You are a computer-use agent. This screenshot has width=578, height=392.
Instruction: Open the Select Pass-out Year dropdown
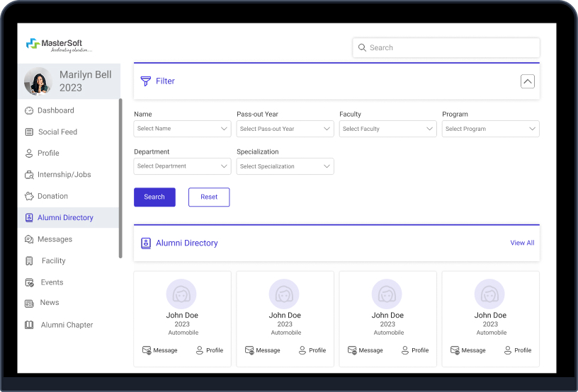pyautogui.click(x=285, y=129)
